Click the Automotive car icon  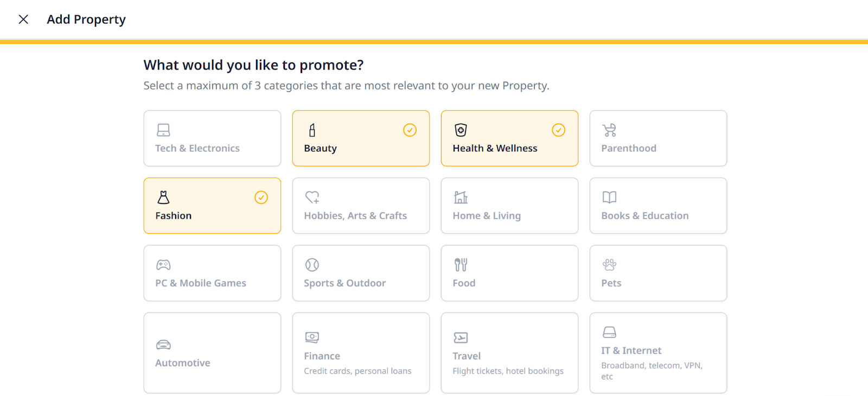tap(163, 344)
